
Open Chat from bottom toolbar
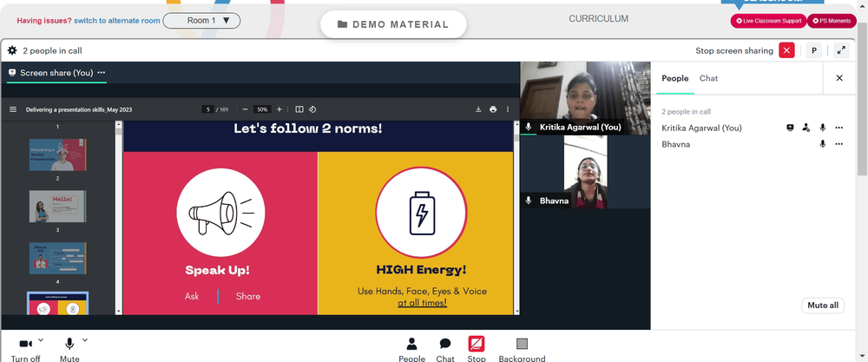pyautogui.click(x=445, y=350)
